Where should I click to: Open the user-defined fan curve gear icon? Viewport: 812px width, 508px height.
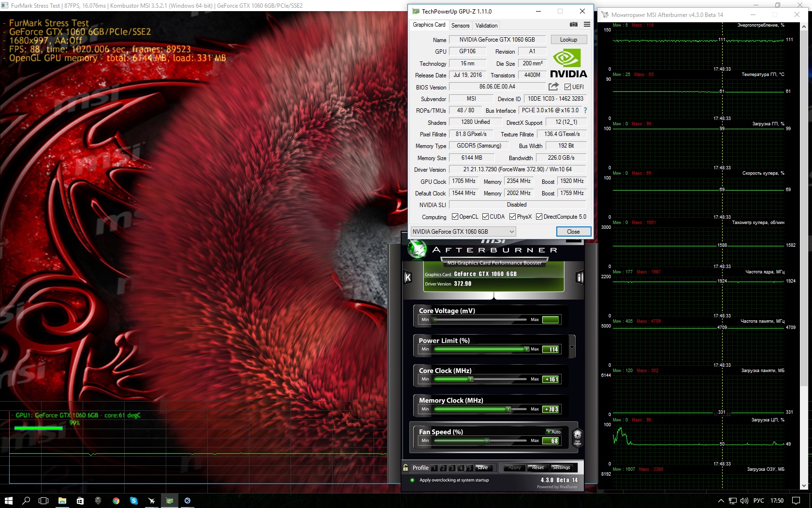(577, 437)
